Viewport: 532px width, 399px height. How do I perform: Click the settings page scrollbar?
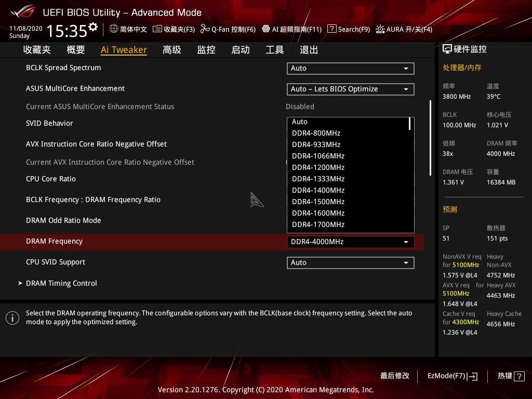pos(430,138)
